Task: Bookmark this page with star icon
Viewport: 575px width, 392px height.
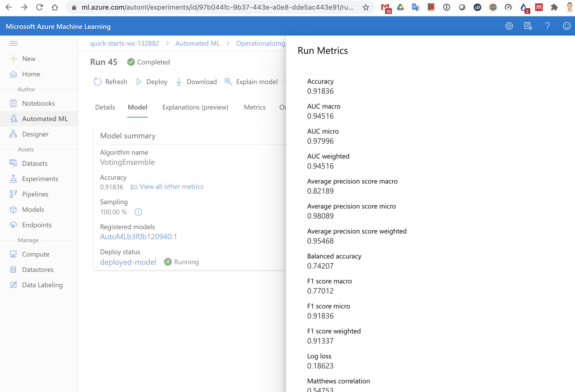Action: pyautogui.click(x=366, y=7)
